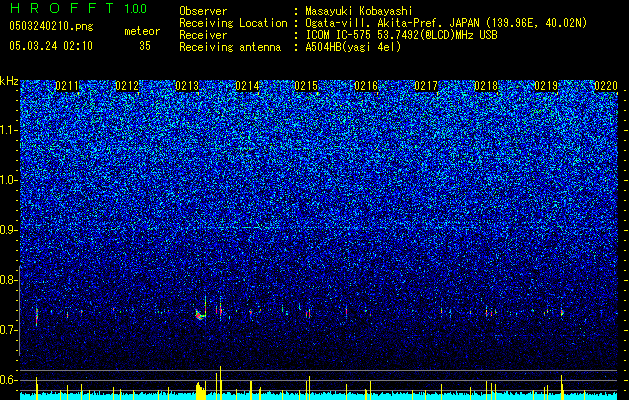Click the 0.8 frequency axis label
Image resolution: width=629 pixels, height=400 pixels.
tap(8, 280)
